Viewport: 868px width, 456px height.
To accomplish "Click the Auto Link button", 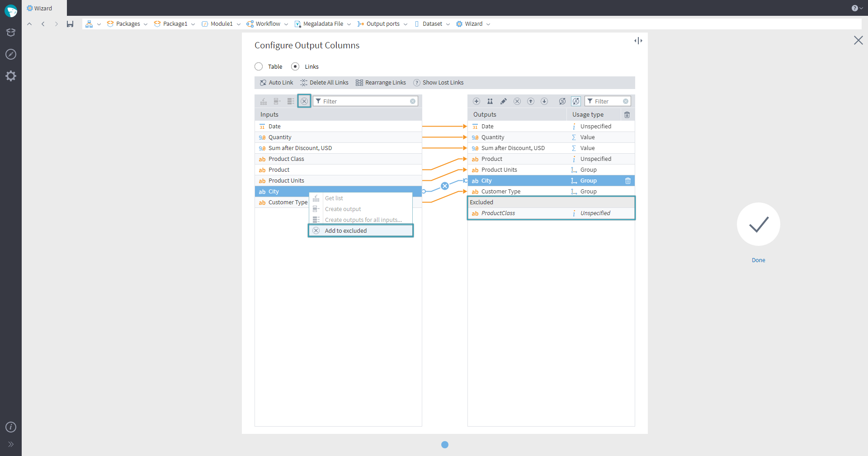I will pyautogui.click(x=276, y=83).
